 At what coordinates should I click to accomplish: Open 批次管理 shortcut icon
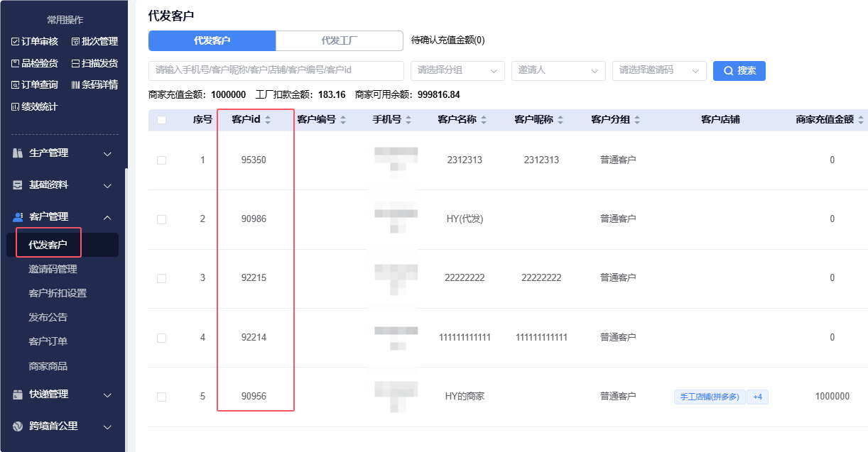[75, 42]
